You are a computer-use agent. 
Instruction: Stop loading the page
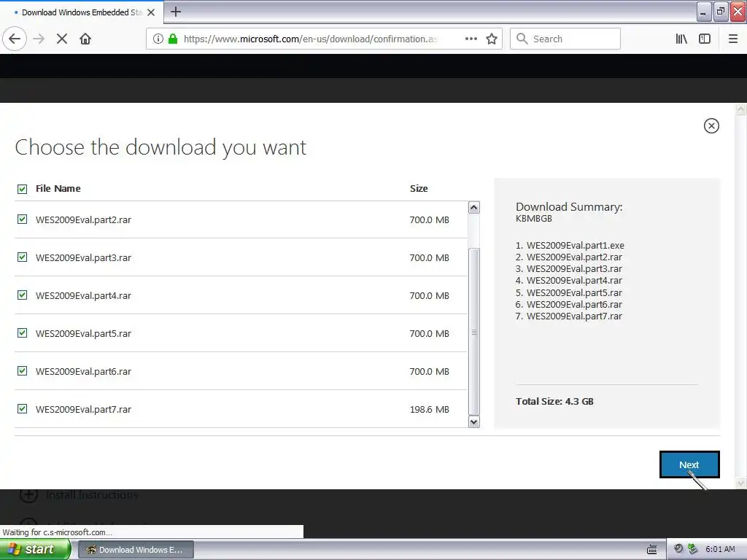(62, 39)
